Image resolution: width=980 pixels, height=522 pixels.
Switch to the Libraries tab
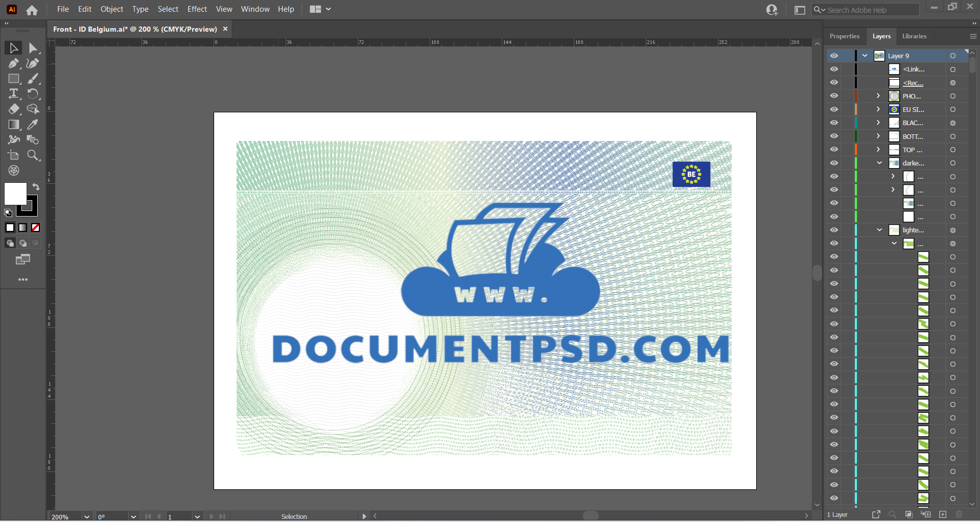914,36
